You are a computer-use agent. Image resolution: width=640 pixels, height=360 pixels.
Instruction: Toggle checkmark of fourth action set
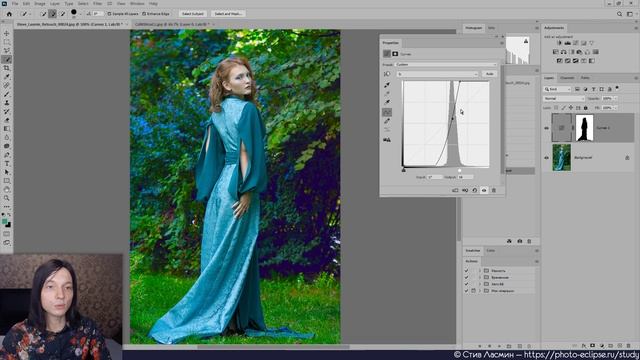[466, 291]
